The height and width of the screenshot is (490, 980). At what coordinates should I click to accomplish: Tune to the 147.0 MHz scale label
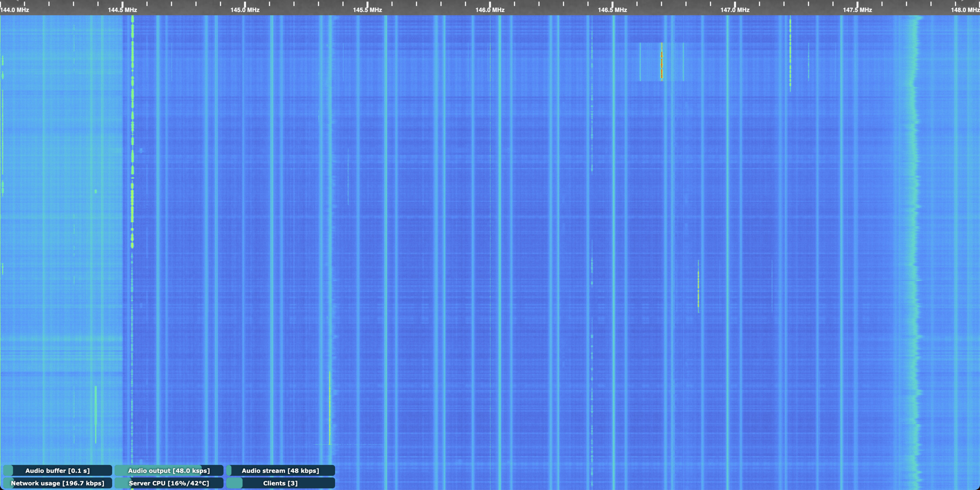tap(735, 10)
